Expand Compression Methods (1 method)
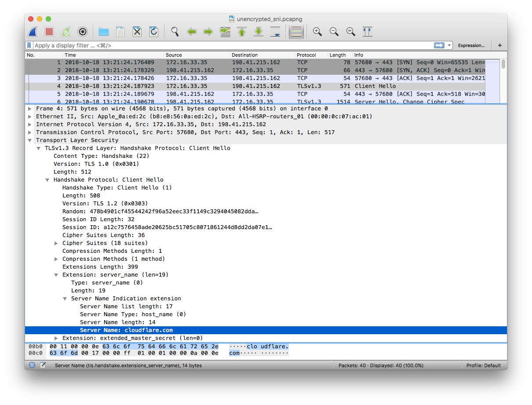This screenshot has width=532, height=405. (x=56, y=259)
